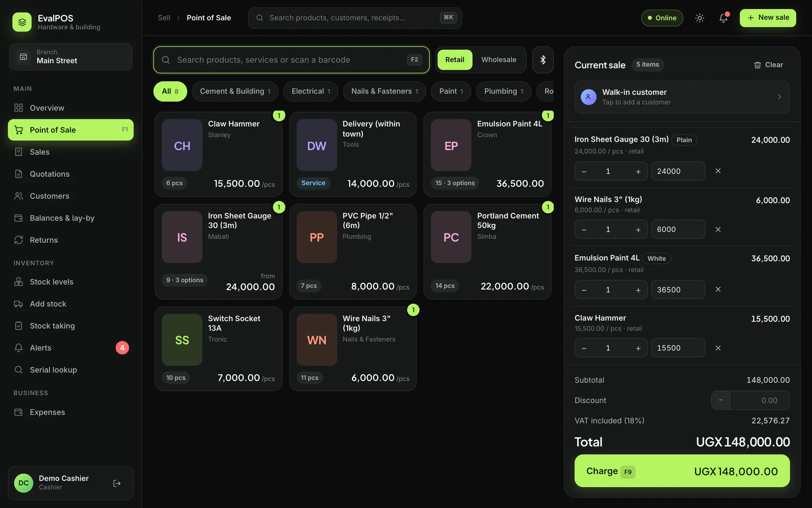Increase Emulsion Paint 4L quantity
This screenshot has height=508, width=812.
pos(638,290)
